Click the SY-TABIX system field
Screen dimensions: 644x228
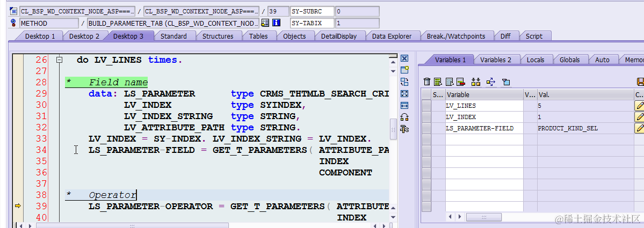(312, 23)
